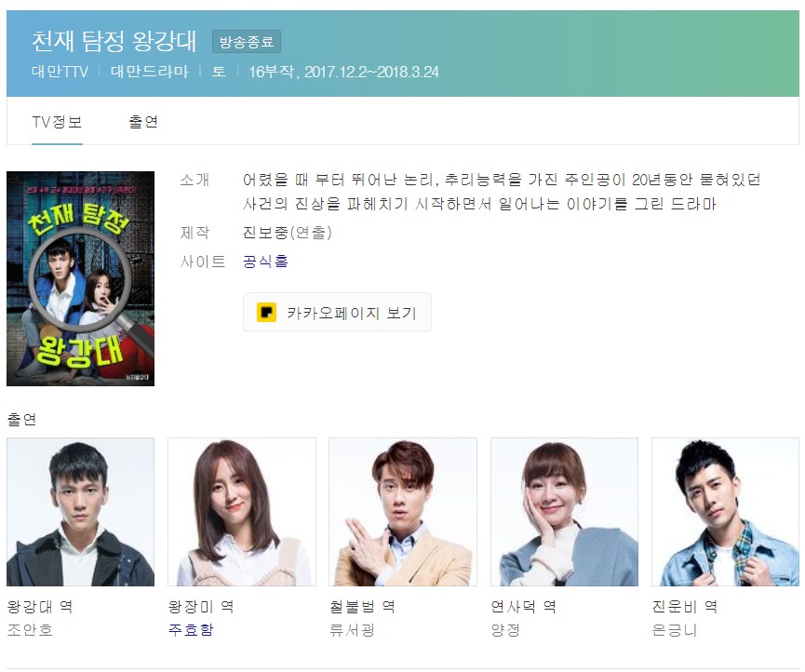Open the 카카오페이지 보기 button

[337, 313]
